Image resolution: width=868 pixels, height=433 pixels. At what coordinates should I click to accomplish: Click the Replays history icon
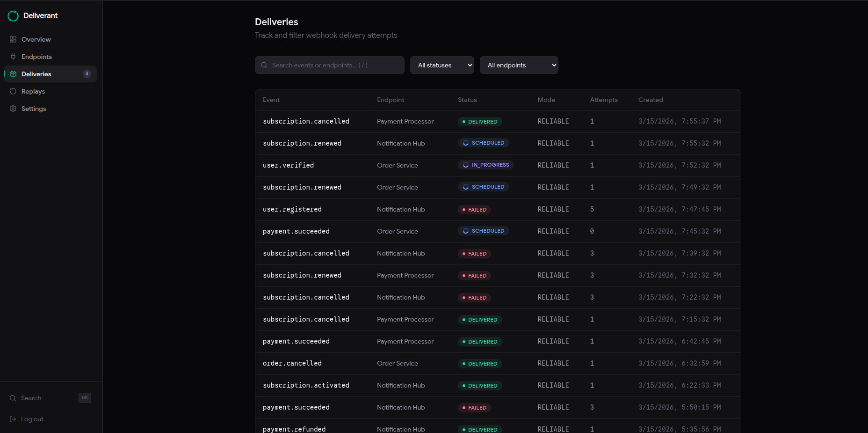[x=13, y=91]
